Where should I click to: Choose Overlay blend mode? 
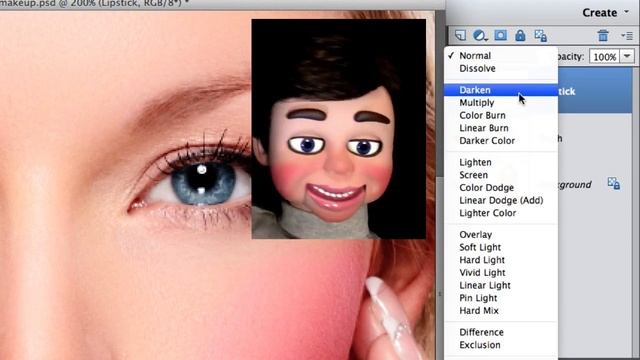tap(501, 234)
